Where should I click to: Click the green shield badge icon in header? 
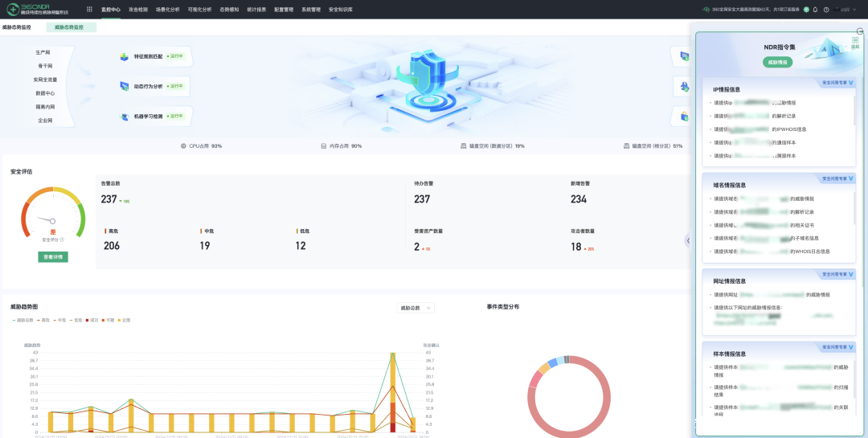[806, 10]
